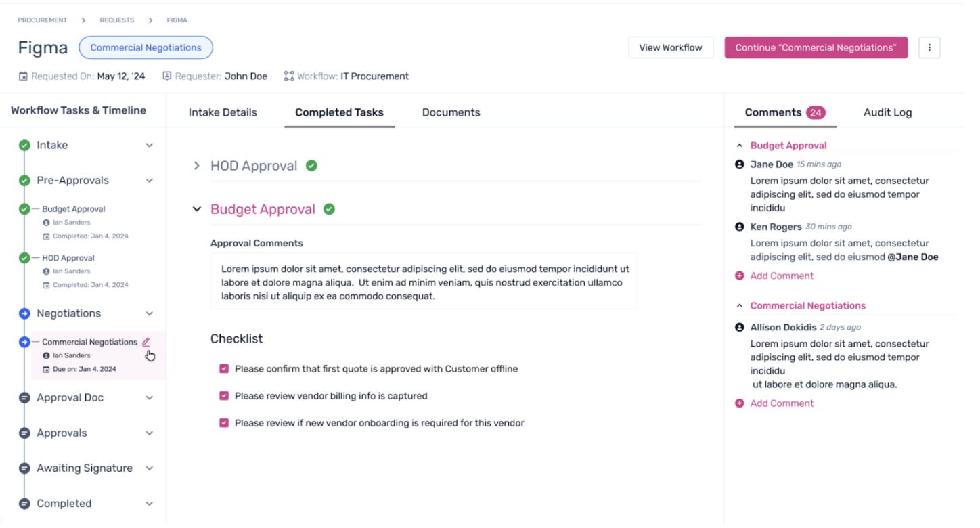Collapse the Negotiations stage chevron

pyautogui.click(x=150, y=313)
